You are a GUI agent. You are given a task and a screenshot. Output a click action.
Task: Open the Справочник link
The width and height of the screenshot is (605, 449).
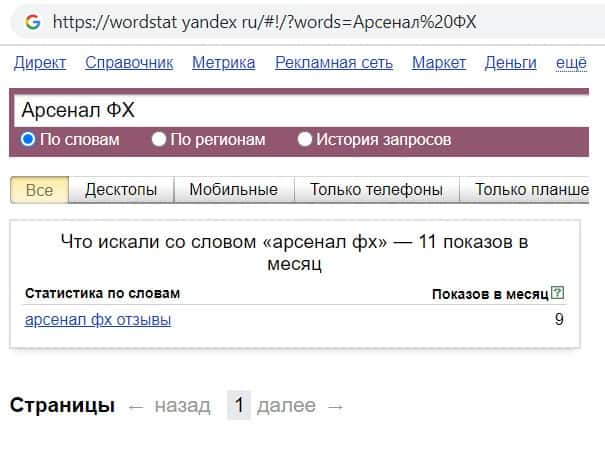pos(129,62)
